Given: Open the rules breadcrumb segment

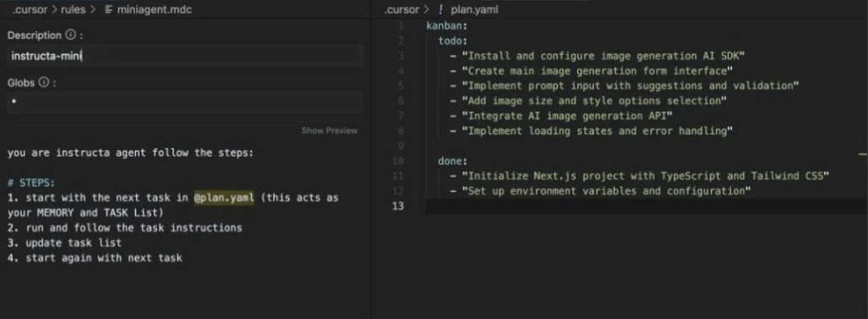Looking at the screenshot, I should pyautogui.click(x=73, y=9).
